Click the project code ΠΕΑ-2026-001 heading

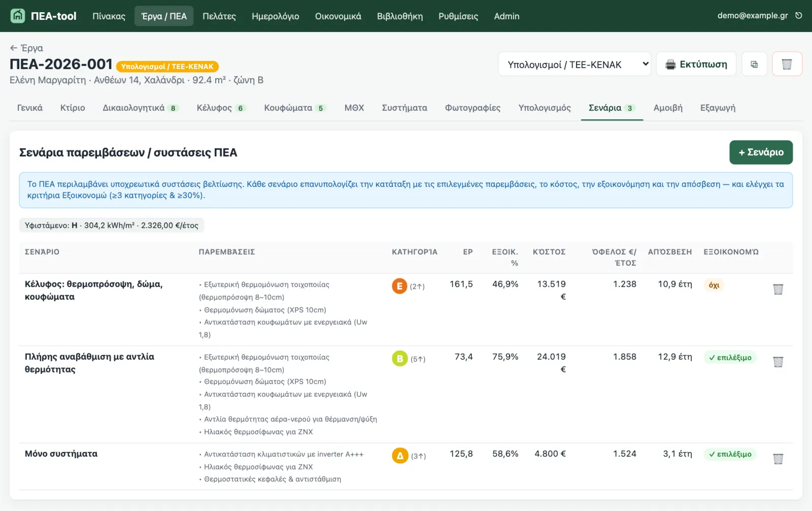pyautogui.click(x=61, y=64)
